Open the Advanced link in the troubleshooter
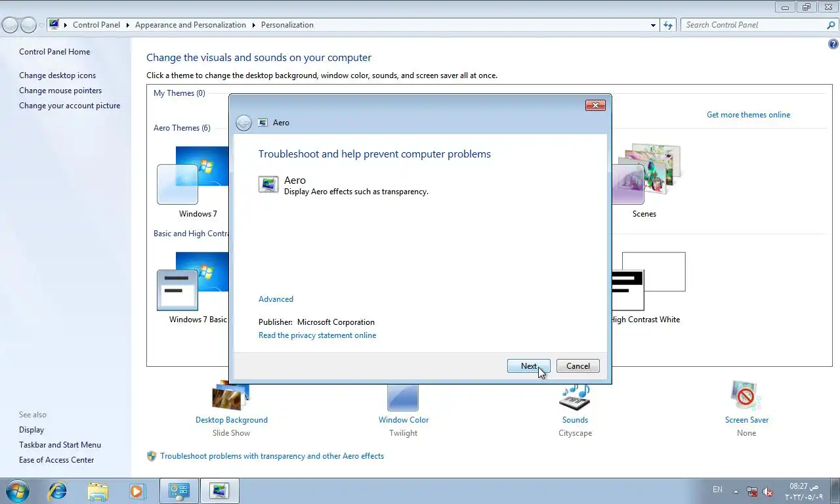Viewport: 840px width, 504px height. [276, 299]
